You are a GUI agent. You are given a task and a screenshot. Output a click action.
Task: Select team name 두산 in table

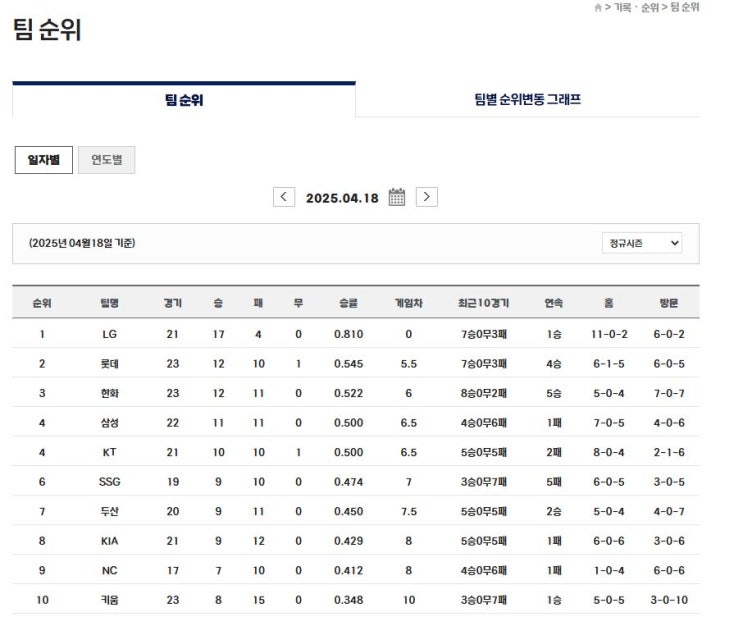109,511
